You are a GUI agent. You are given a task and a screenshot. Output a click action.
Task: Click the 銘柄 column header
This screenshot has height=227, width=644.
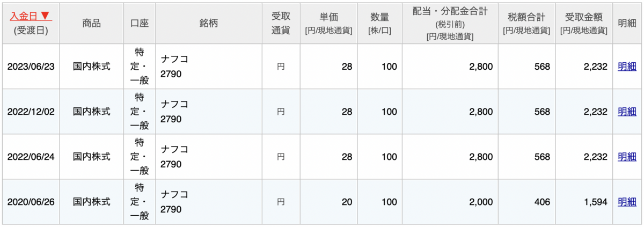209,23
